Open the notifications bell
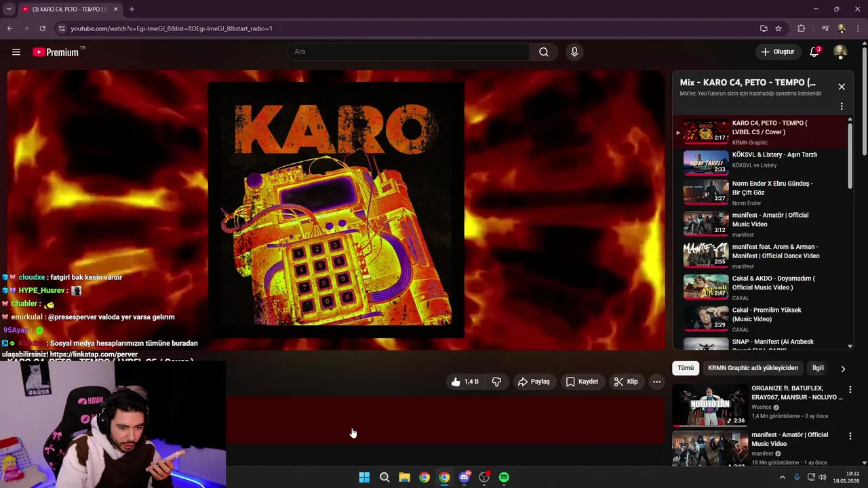This screenshot has height=488, width=868. [814, 52]
